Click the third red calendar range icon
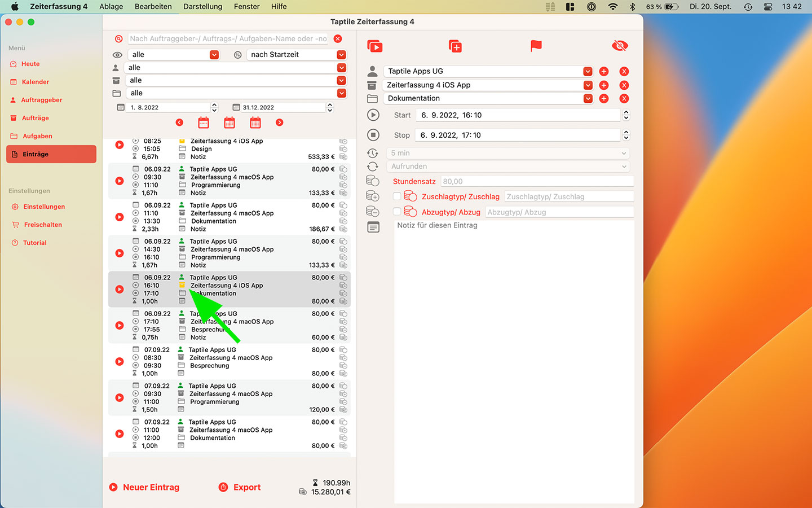The image size is (812, 508). 255,122
